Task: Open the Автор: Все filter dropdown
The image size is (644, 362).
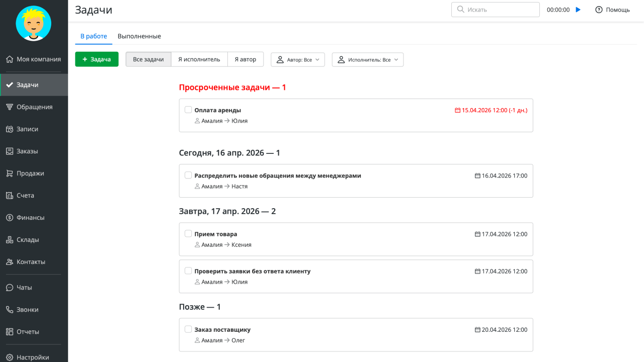Action: (x=297, y=59)
